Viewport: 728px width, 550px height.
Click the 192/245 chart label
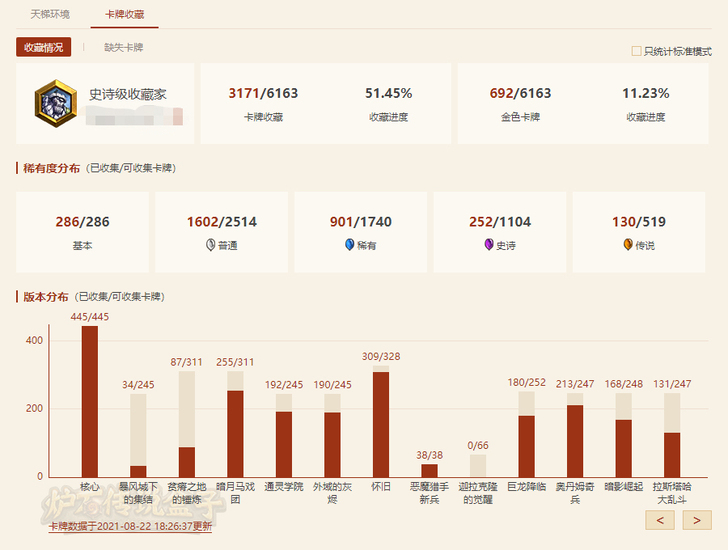(x=284, y=385)
